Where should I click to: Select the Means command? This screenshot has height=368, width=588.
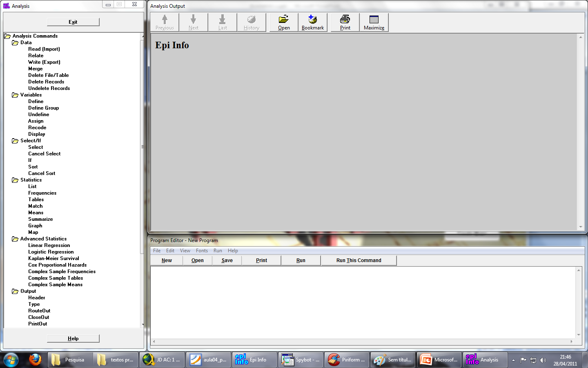click(36, 213)
